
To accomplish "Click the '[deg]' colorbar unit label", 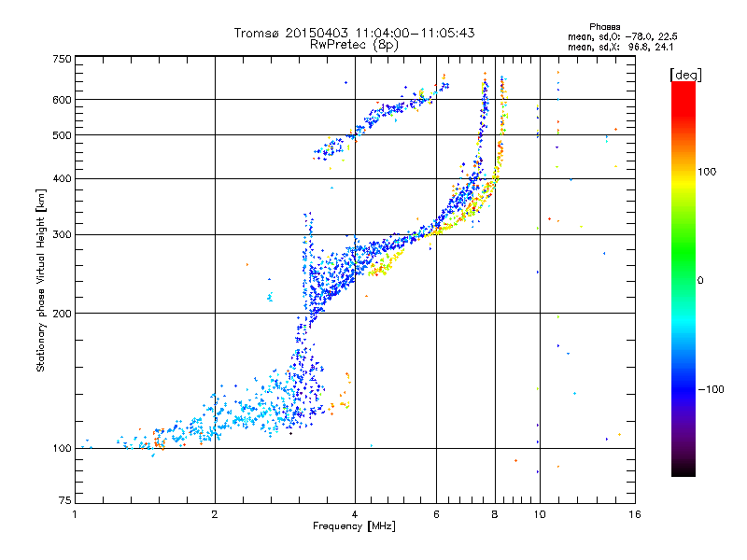I will (x=686, y=75).
